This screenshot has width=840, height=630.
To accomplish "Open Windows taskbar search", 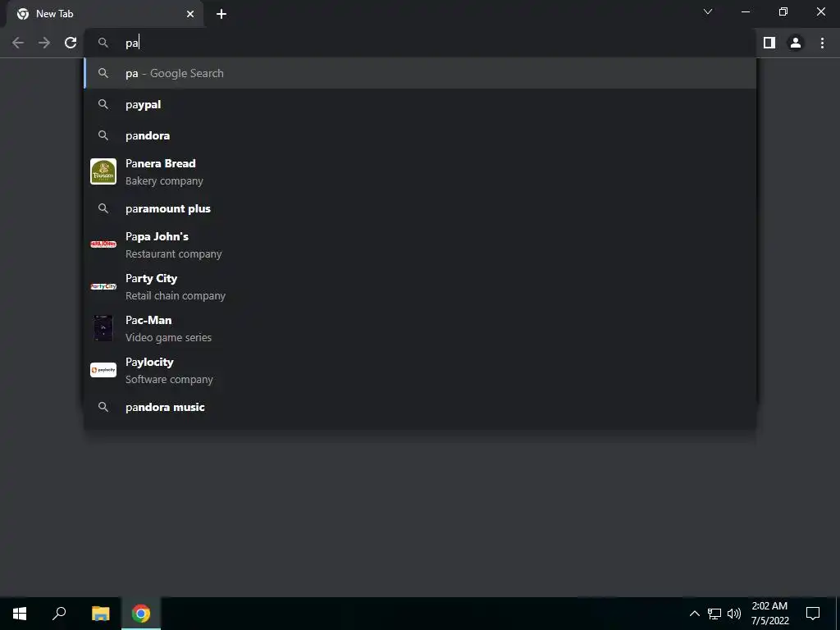I will click(x=59, y=614).
